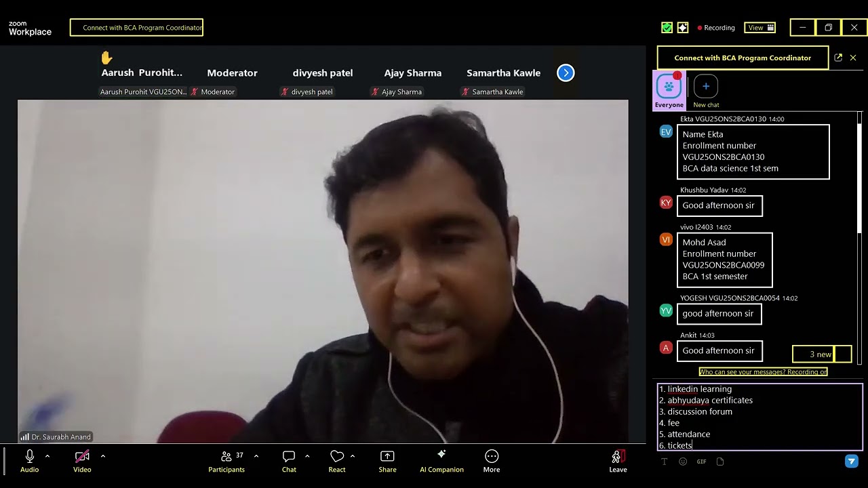Mute using the Audio microphone button
The width and height of the screenshot is (868, 488).
click(x=29, y=461)
